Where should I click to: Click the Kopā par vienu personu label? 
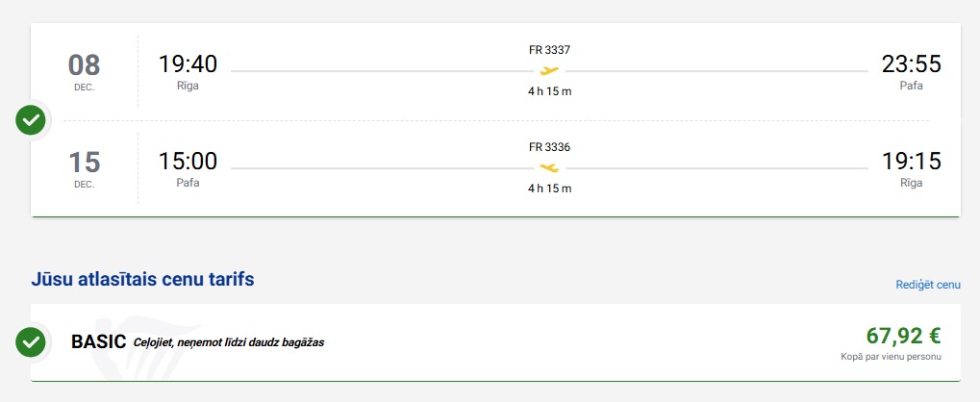(891, 356)
